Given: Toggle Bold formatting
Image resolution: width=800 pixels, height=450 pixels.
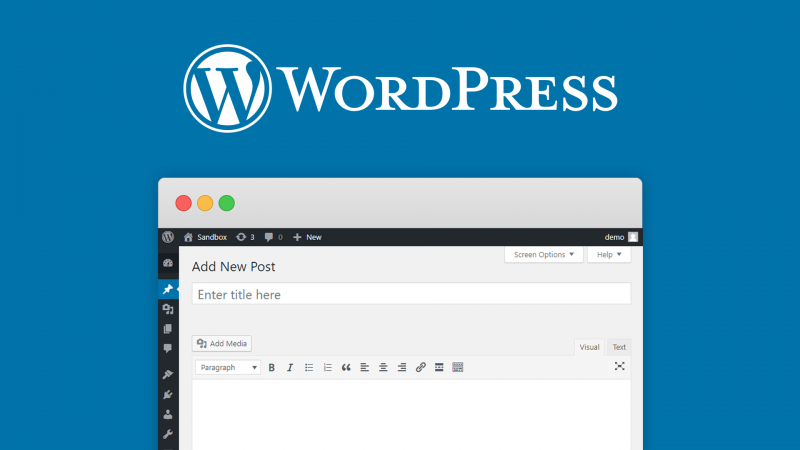Looking at the screenshot, I should click(271, 367).
